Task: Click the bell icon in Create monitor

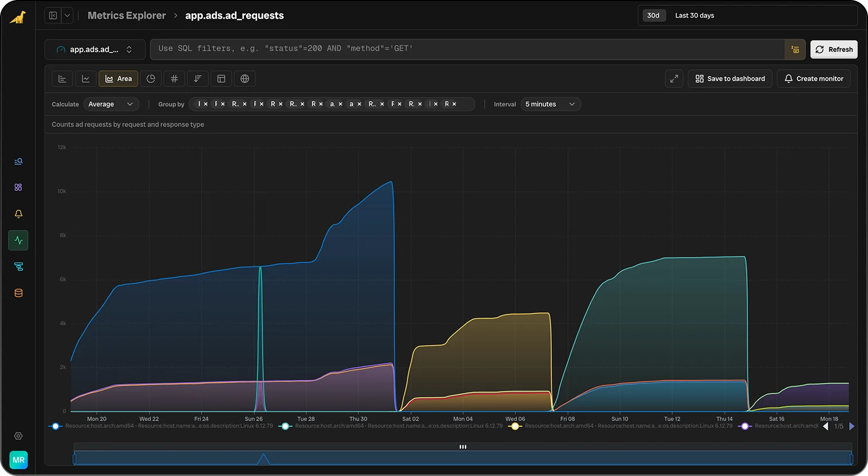Action: 788,79
